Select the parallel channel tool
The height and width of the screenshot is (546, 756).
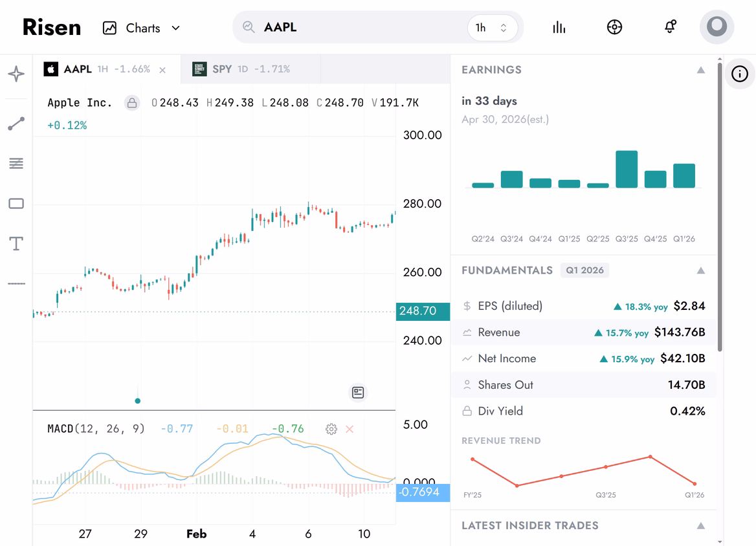(16, 163)
